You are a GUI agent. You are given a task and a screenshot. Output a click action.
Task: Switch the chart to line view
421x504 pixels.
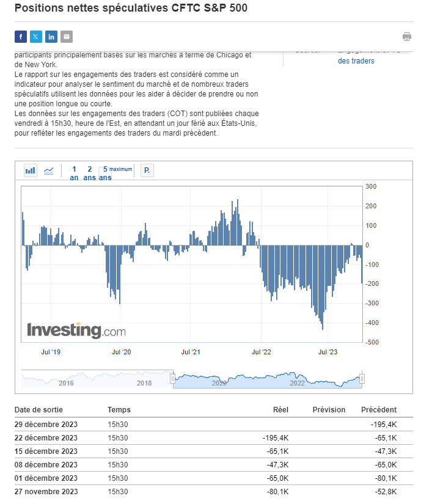[x=49, y=170]
